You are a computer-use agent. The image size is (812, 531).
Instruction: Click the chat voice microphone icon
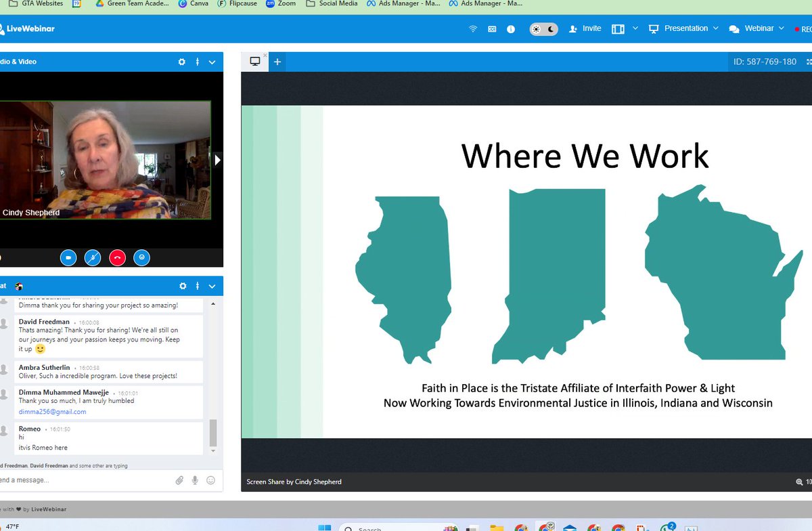pyautogui.click(x=195, y=480)
